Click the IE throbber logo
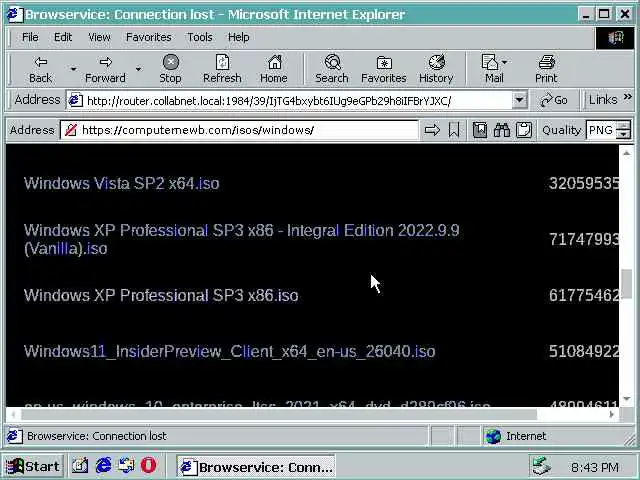 pyautogui.click(x=616, y=38)
